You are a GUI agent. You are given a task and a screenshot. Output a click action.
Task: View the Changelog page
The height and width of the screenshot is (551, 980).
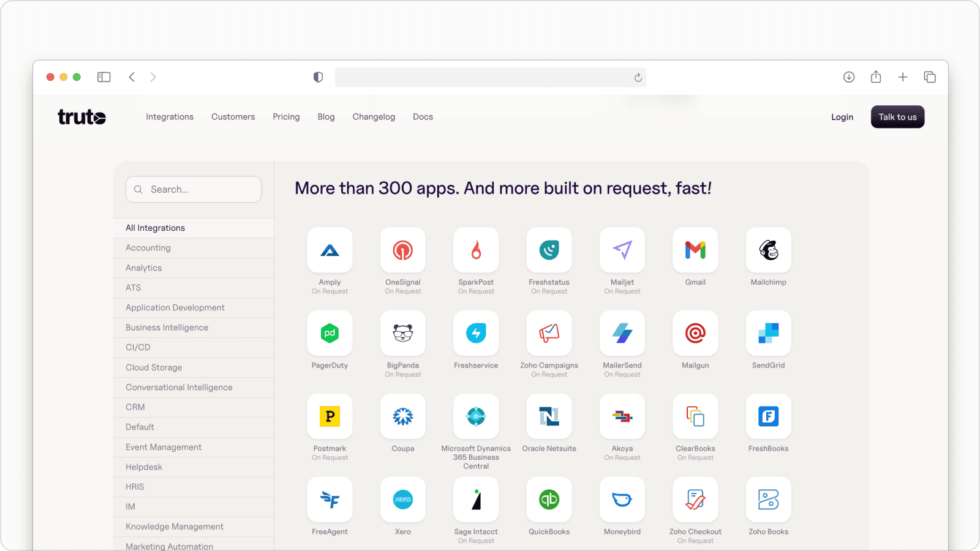(374, 117)
